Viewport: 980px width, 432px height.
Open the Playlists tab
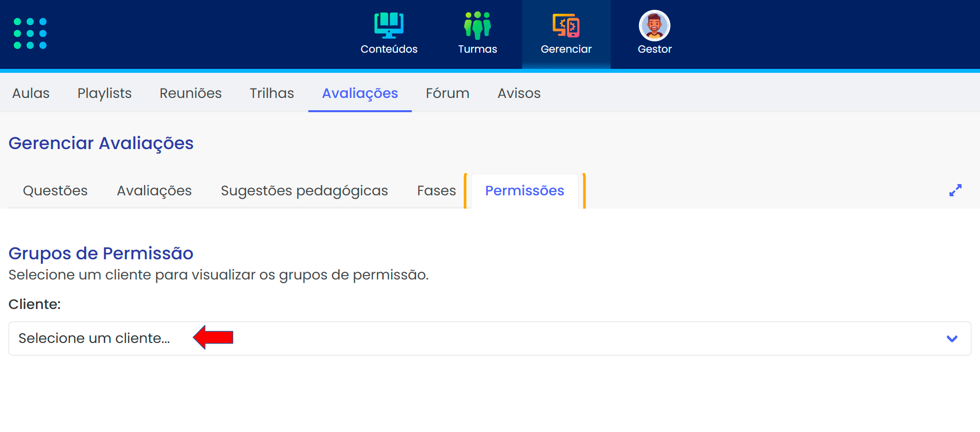(104, 93)
